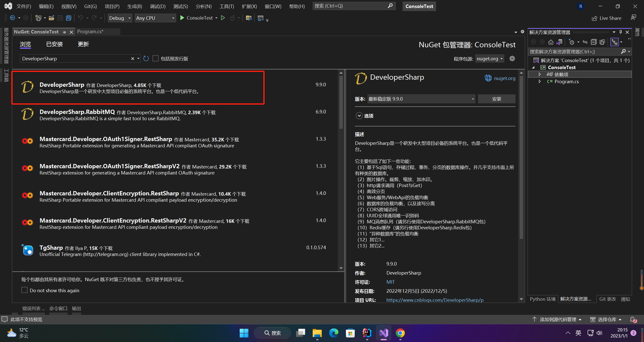Open Microsoft Edge from the taskbar
644x342 pixels.
(x=334, y=333)
